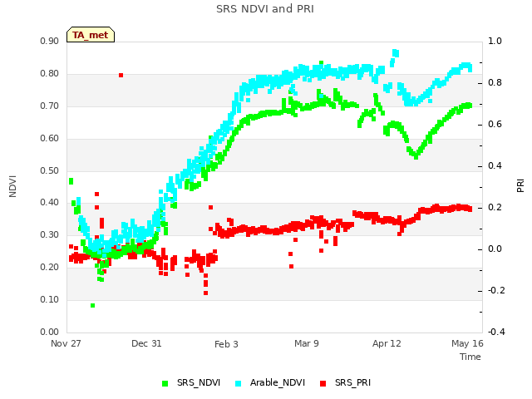Viewport: 532px width, 399px height.
Task: Click the 0.30 NDVI axis value
Action: tap(50, 234)
